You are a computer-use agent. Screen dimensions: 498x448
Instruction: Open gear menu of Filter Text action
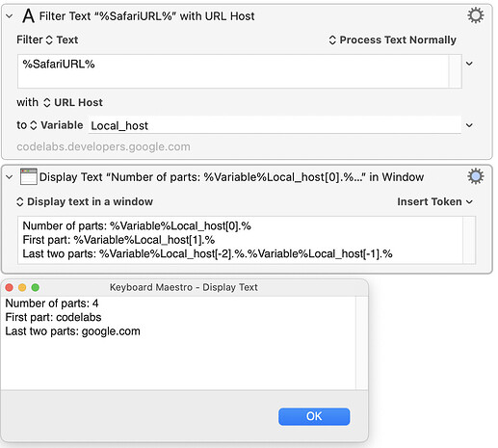click(475, 15)
